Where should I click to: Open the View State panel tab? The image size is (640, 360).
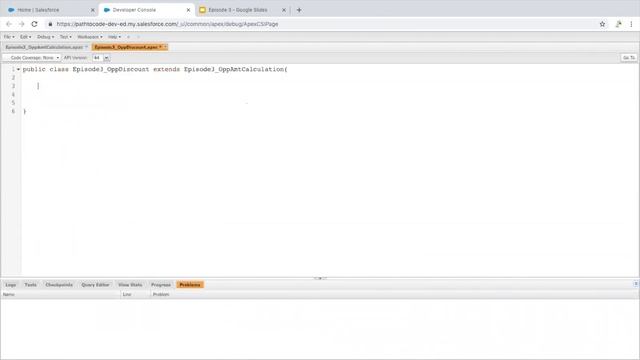click(130, 284)
